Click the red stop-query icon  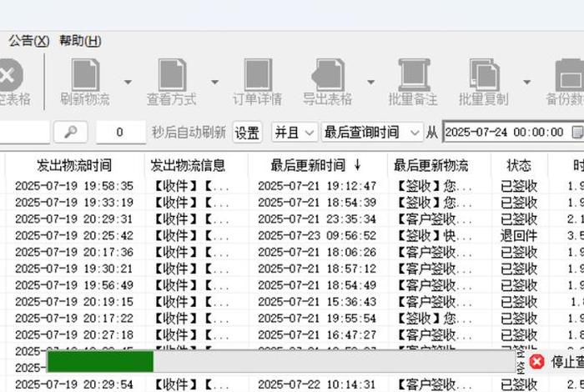(536, 361)
